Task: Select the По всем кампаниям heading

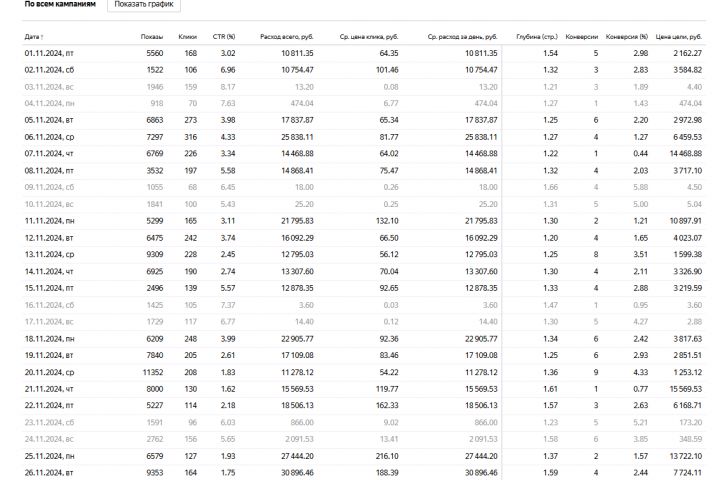Action: tap(60, 4)
